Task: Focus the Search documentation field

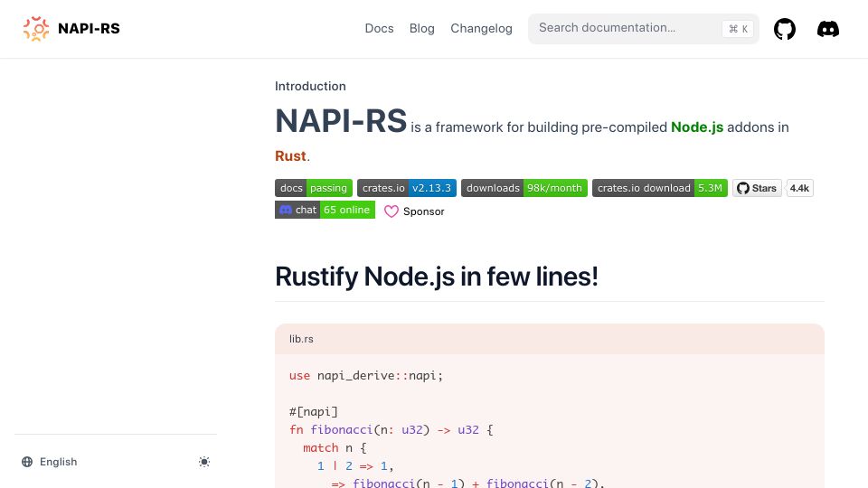Action: pos(643,29)
